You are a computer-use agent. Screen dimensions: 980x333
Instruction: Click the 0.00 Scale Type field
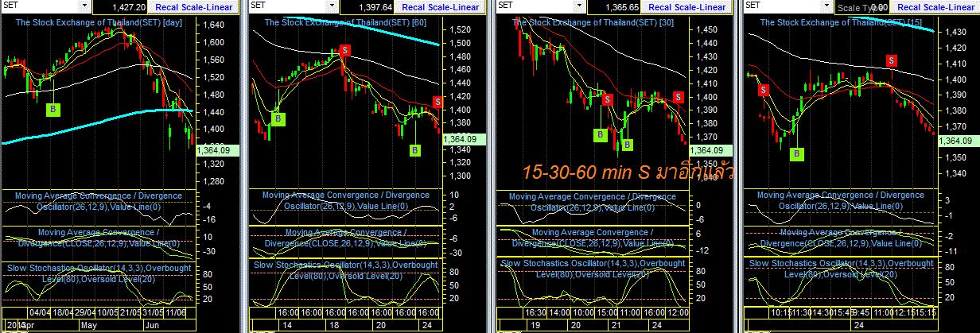pos(864,7)
